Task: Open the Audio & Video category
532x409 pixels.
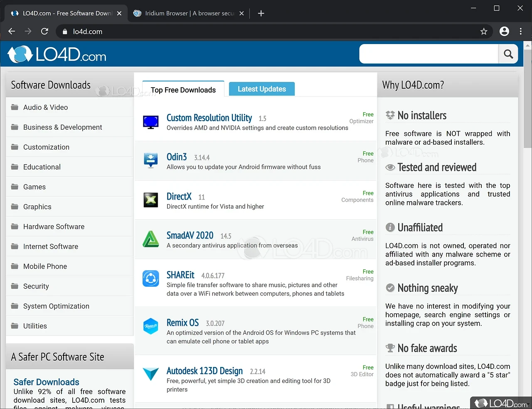Action: (45, 107)
